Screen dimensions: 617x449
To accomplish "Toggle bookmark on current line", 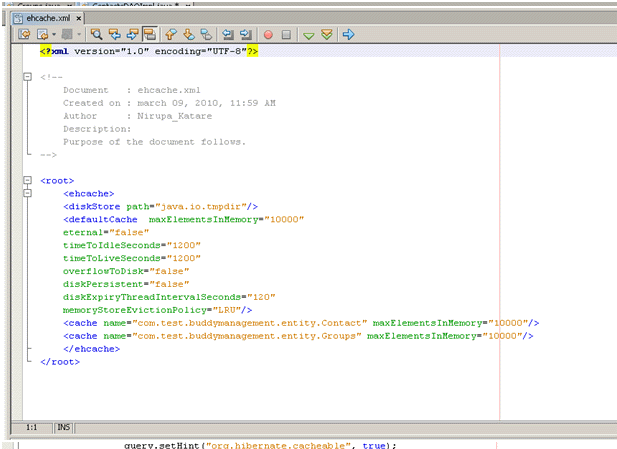I will [206, 35].
